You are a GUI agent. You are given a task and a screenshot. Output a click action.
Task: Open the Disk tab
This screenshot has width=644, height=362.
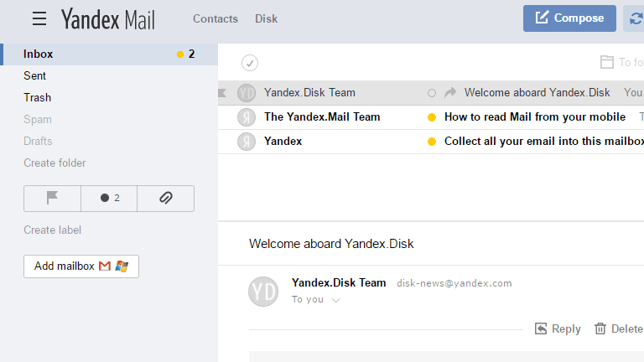click(266, 19)
